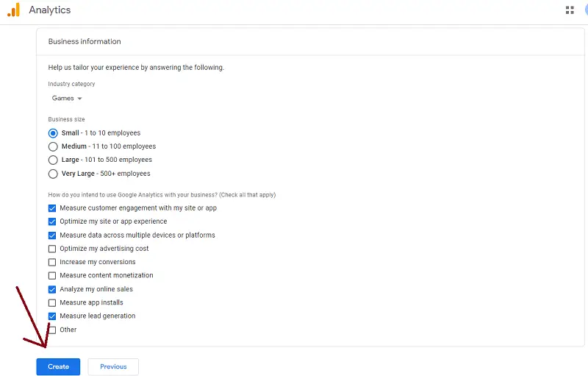
Task: Check the Measure app installs option
Action: [52, 302]
